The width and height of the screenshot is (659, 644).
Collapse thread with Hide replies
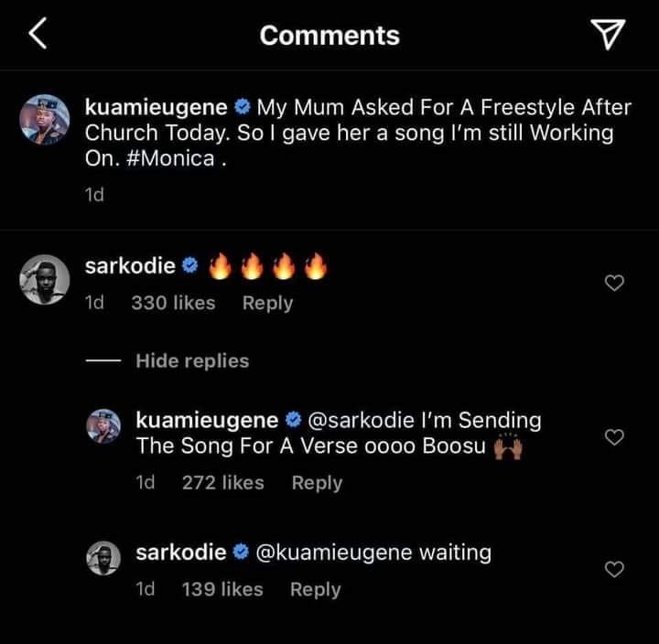pos(191,361)
